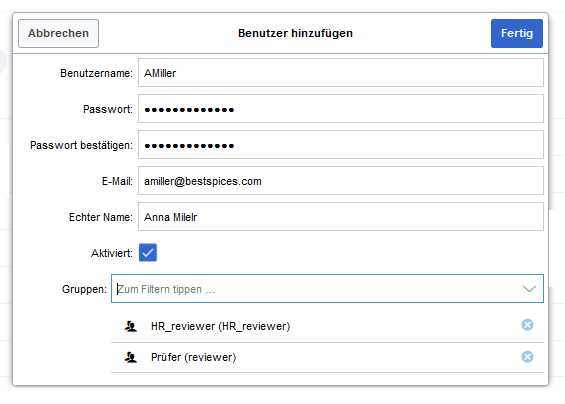The image size is (565, 404).
Task: Click into the Passwort field
Action: (x=341, y=109)
